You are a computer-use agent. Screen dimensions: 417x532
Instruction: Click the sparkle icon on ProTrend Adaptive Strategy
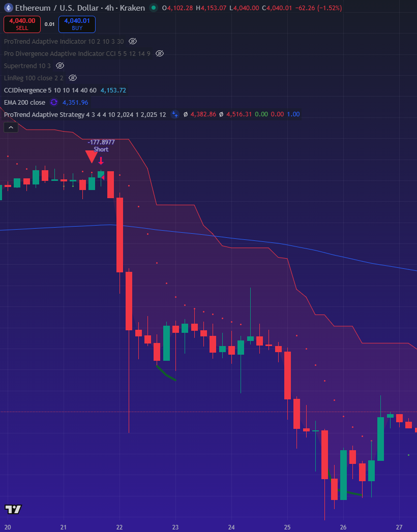(174, 114)
